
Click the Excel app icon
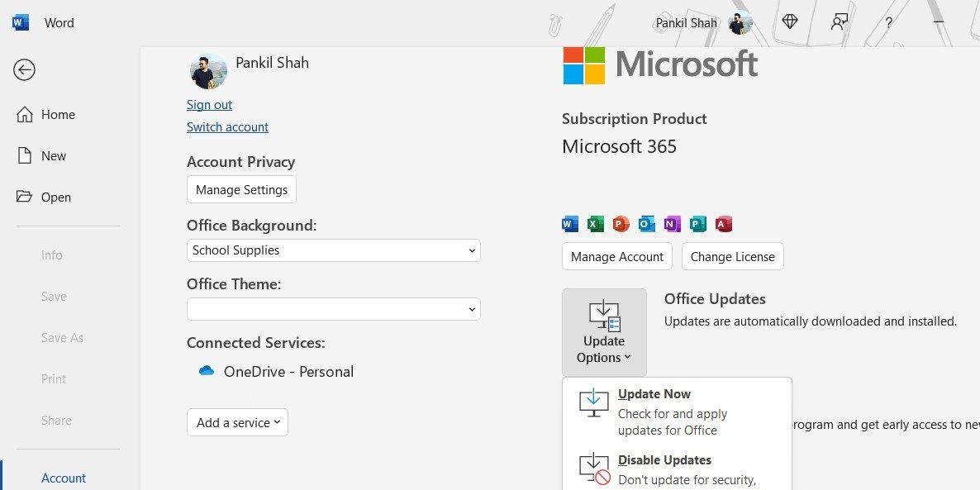click(595, 224)
